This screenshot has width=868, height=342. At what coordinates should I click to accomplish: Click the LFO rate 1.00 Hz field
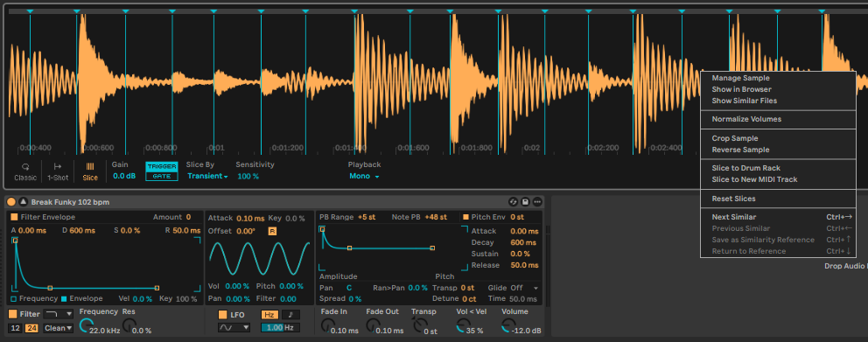point(281,328)
